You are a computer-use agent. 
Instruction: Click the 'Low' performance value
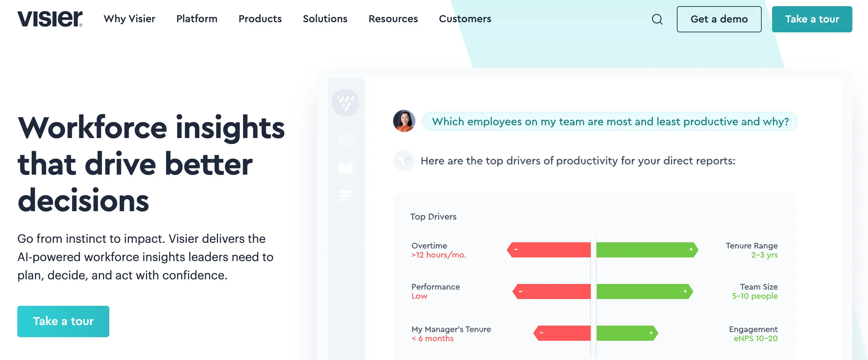pyautogui.click(x=419, y=296)
